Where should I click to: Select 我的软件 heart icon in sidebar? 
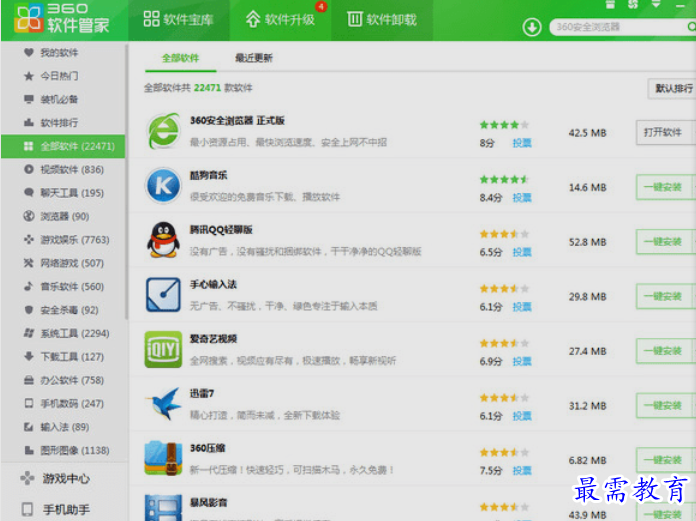[29, 53]
